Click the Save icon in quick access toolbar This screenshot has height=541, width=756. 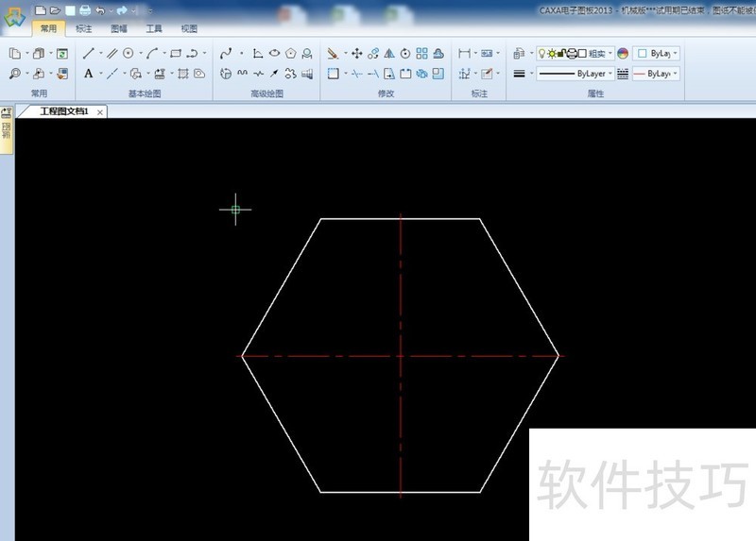pos(70,10)
